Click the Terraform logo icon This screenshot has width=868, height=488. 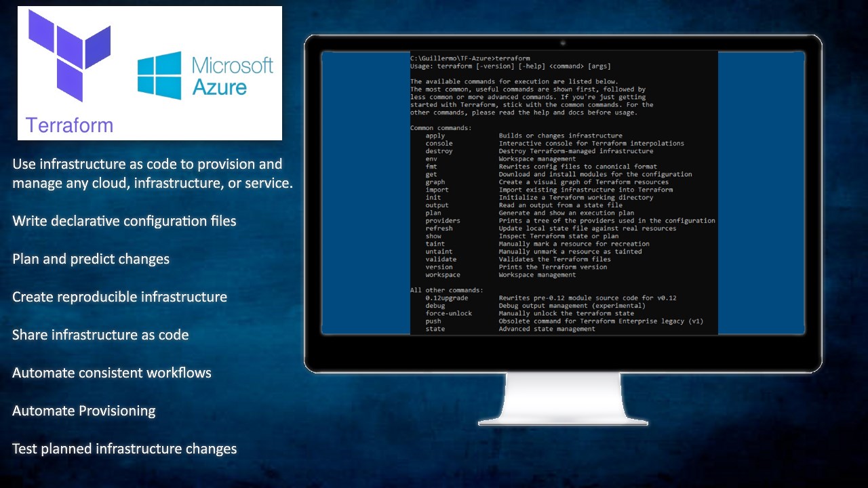[69, 56]
